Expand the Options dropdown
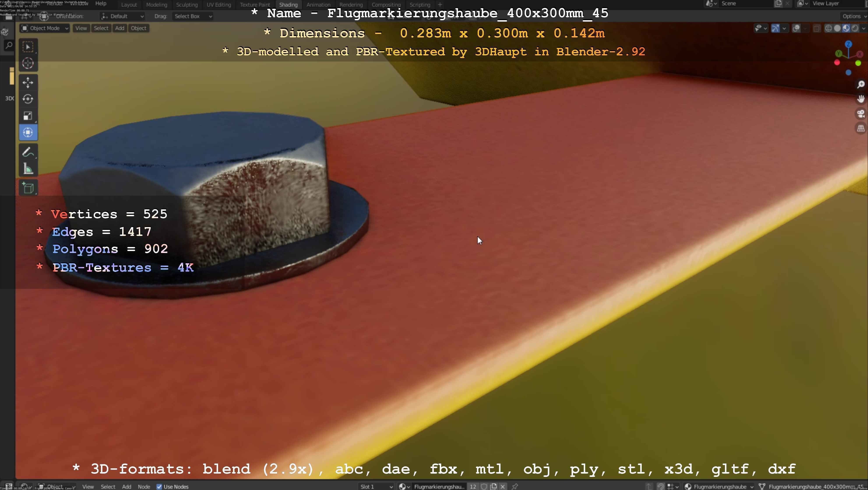868x490 pixels. pyautogui.click(x=854, y=16)
